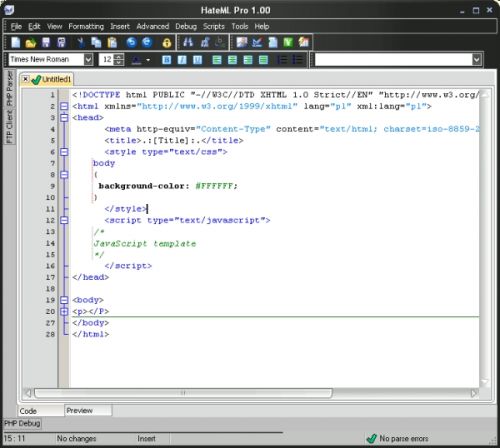Open Find with binoculars icon
Image resolution: width=500 pixels, height=448 pixels.
click(188, 42)
